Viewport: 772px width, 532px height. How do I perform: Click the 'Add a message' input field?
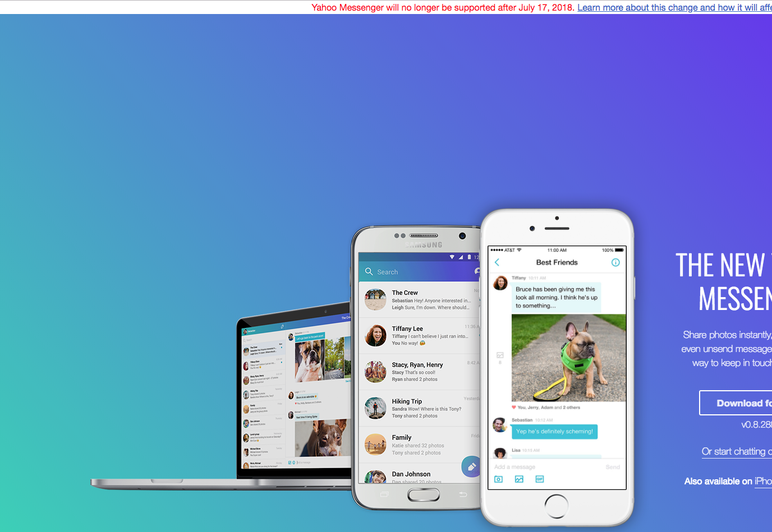click(x=544, y=467)
